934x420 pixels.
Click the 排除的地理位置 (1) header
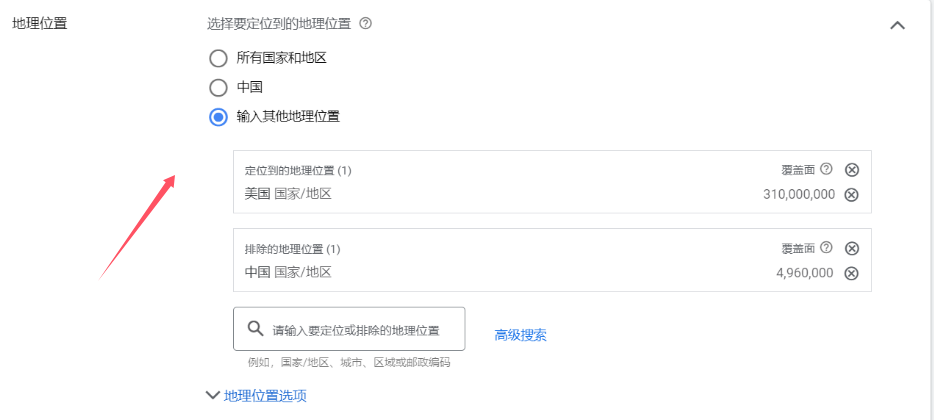click(x=293, y=249)
